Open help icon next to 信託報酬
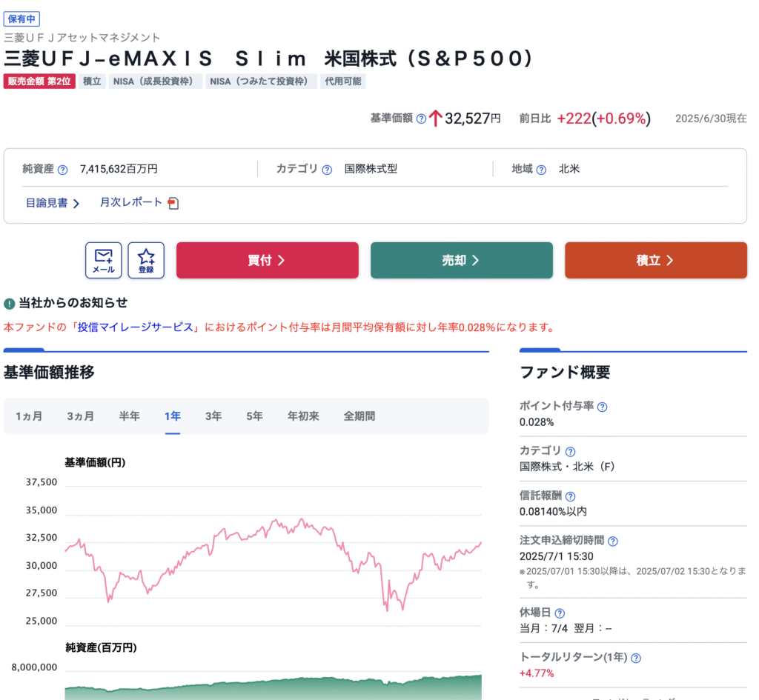The width and height of the screenshot is (759, 700). coord(570,496)
